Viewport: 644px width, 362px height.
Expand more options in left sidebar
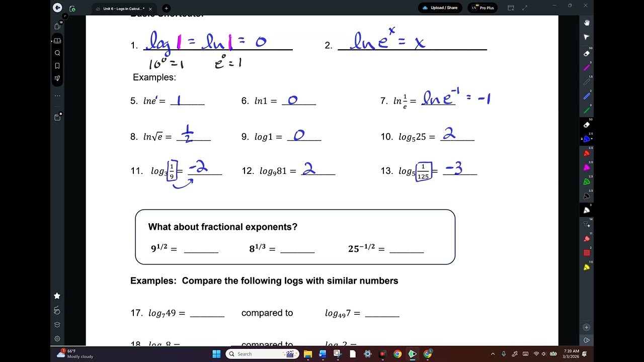click(57, 96)
